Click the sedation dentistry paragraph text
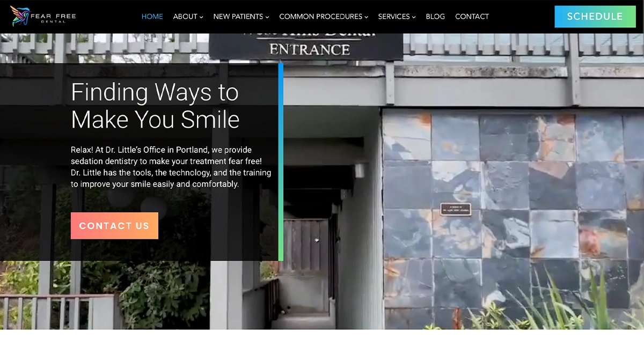Screen dimensions: 644x362 pos(171,167)
